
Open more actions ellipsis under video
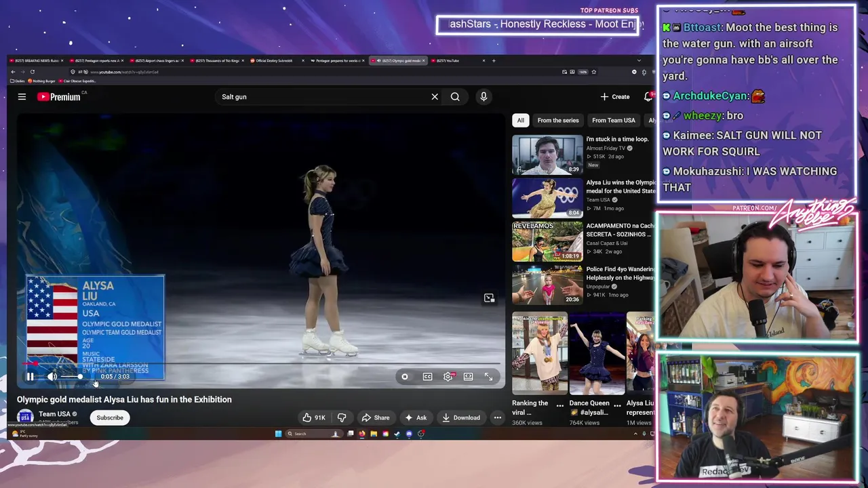point(497,418)
